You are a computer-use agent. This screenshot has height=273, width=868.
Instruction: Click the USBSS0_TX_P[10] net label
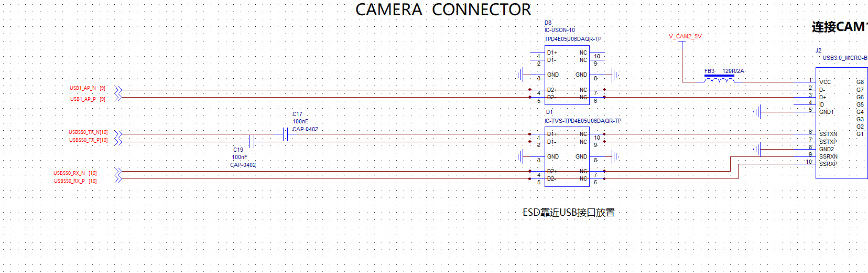click(x=88, y=140)
